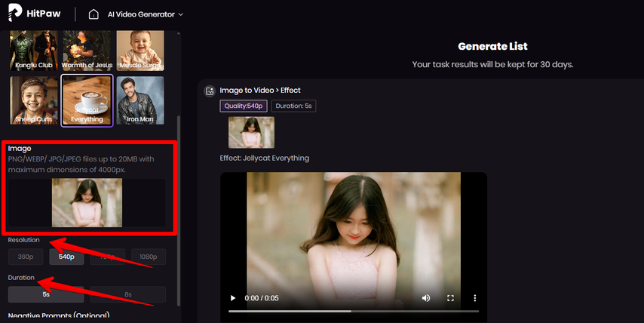Select the Sheep Curls effect
The height and width of the screenshot is (323, 644).
pyautogui.click(x=34, y=100)
